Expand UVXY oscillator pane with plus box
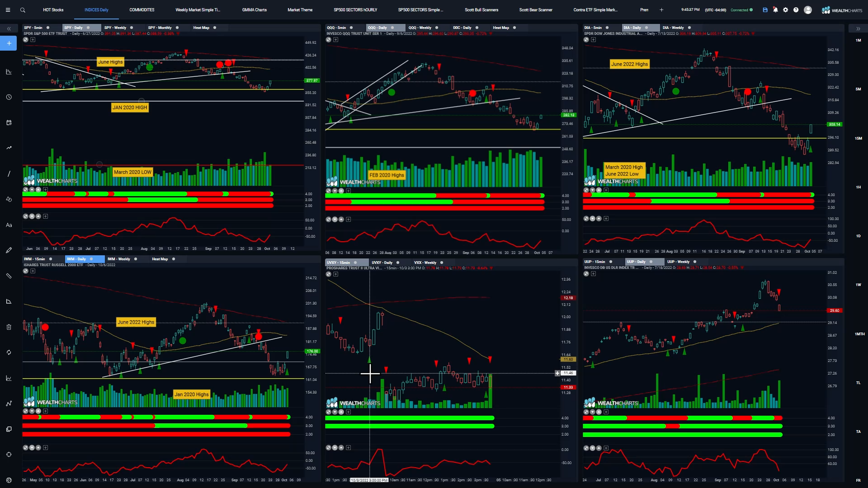This screenshot has width=868, height=488. 348,448
